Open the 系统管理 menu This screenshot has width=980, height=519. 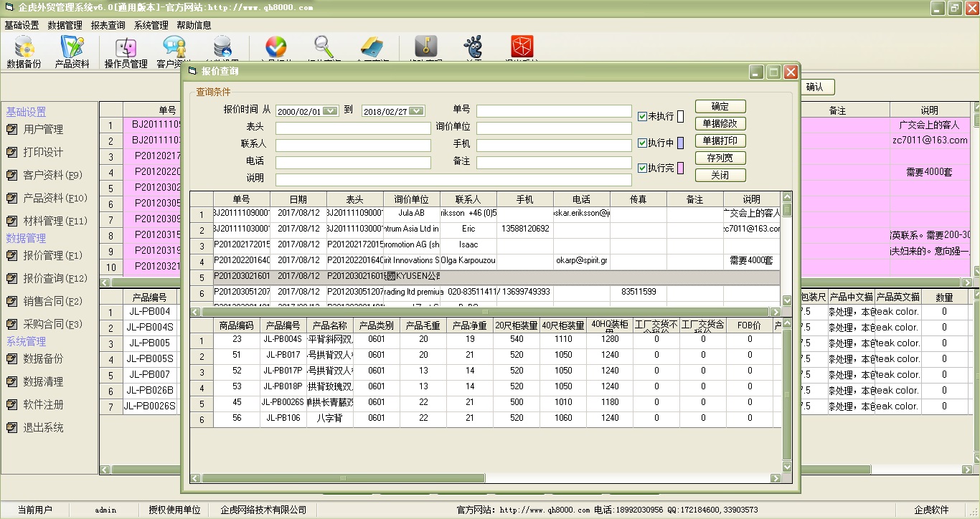pos(151,25)
